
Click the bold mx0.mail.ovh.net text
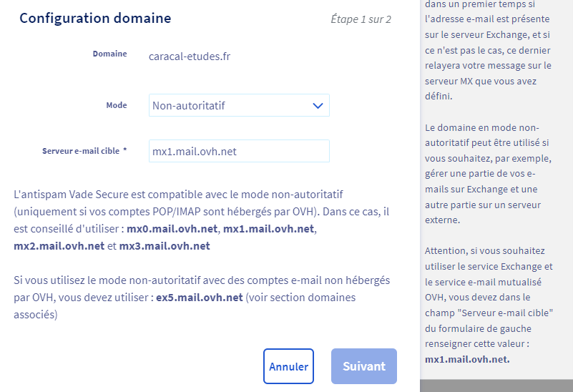point(172,229)
